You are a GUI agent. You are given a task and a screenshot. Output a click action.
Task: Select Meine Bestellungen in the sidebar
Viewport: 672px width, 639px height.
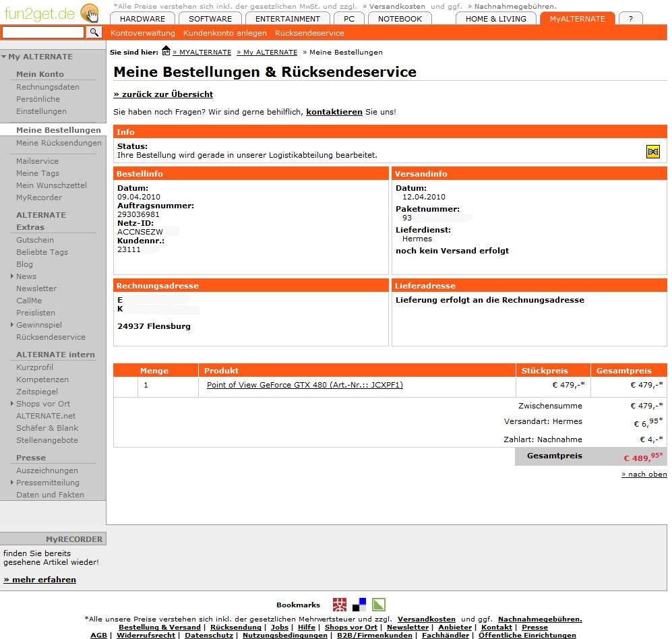(x=58, y=130)
